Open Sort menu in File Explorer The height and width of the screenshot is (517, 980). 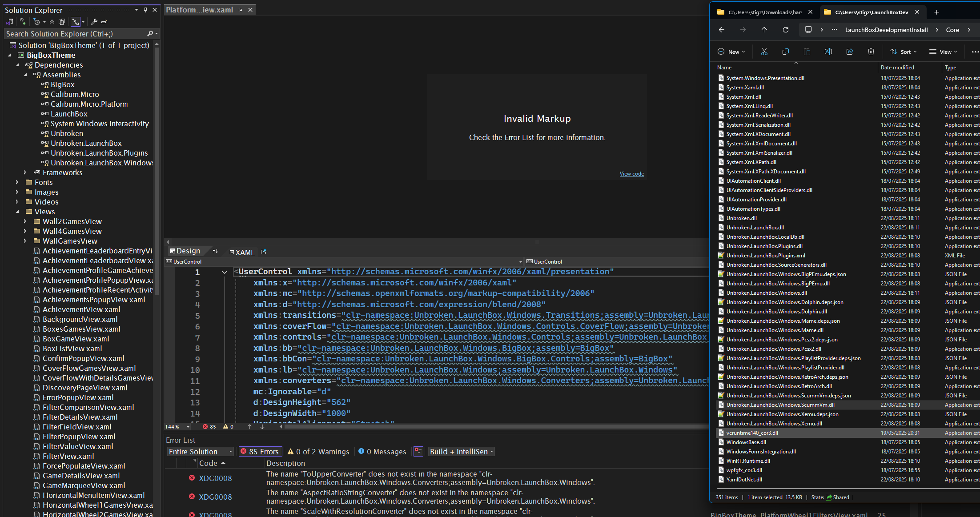click(904, 52)
